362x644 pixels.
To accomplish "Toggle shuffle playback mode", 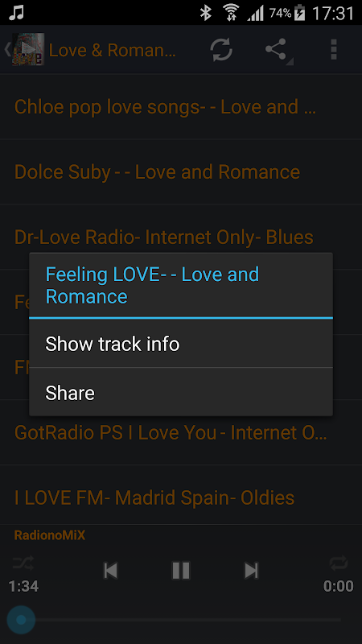I will pos(23,563).
